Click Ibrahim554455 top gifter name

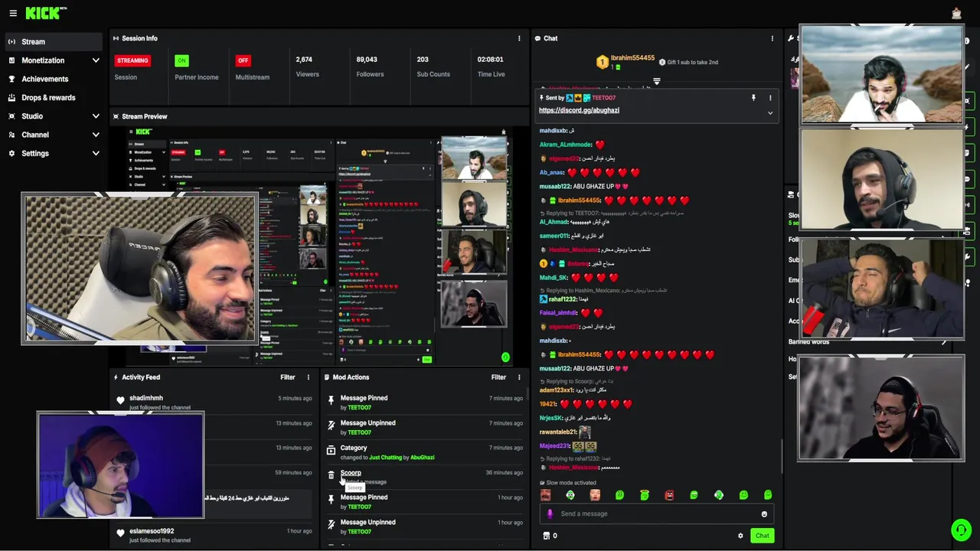tap(632, 58)
